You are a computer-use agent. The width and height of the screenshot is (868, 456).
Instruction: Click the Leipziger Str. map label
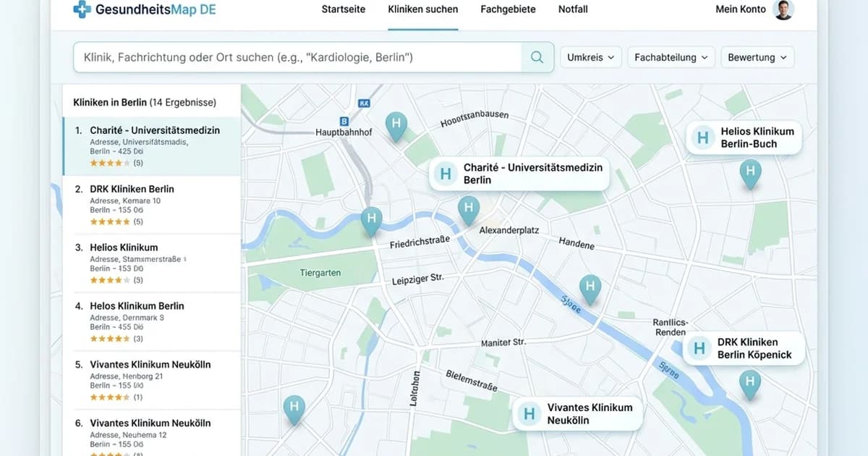coord(417,279)
